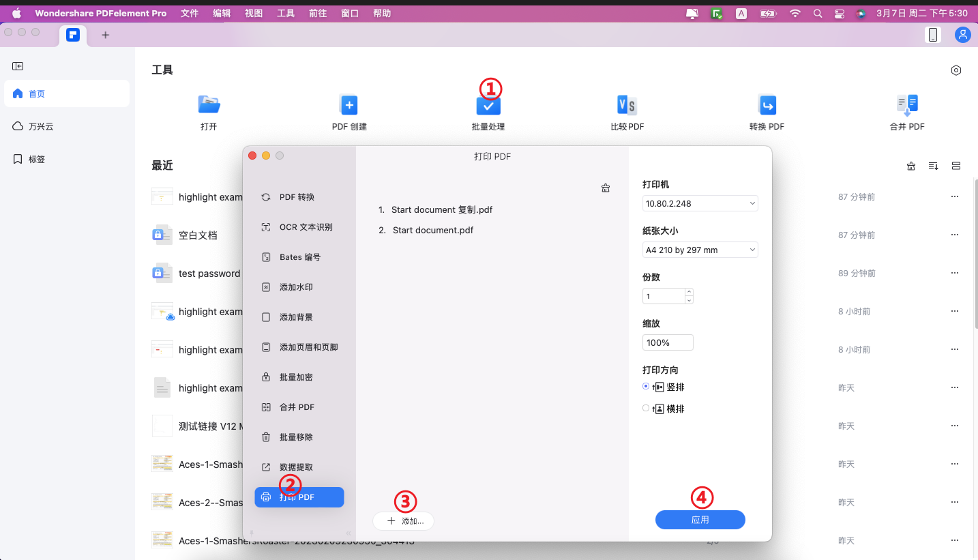Open the sort order menu for recent files
Viewport: 978px width, 560px height.
point(933,166)
